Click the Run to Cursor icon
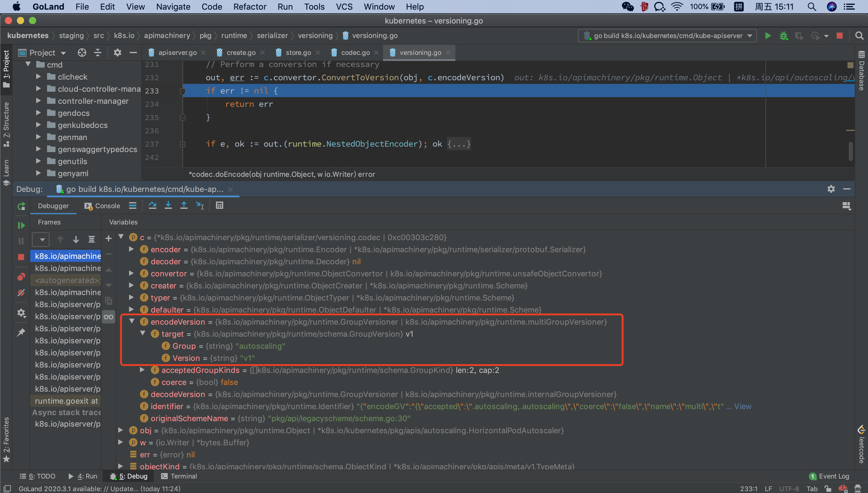Image resolution: width=868 pixels, height=493 pixels. click(200, 205)
